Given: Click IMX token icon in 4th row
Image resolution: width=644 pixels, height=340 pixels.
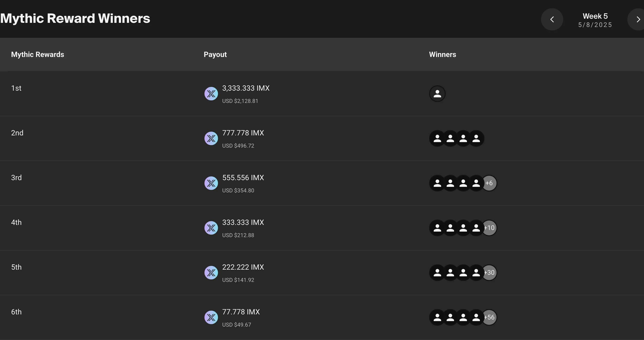Looking at the screenshot, I should (x=211, y=228).
